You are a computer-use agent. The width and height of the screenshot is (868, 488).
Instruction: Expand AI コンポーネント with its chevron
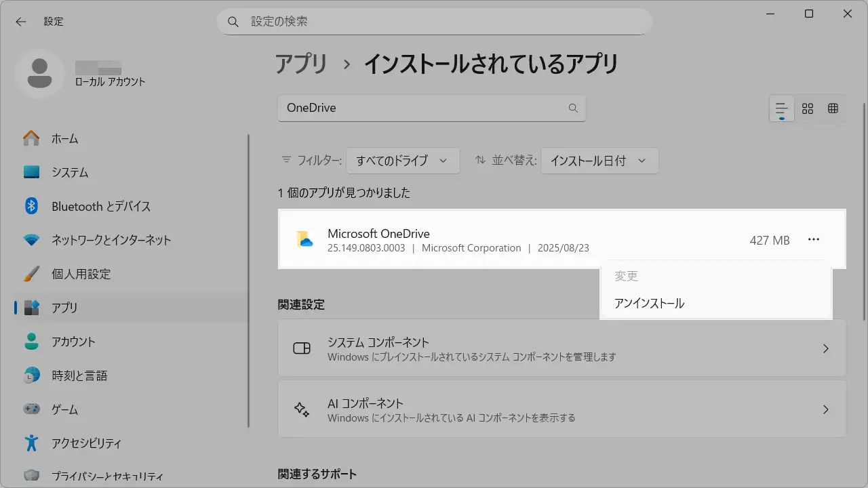pos(826,409)
